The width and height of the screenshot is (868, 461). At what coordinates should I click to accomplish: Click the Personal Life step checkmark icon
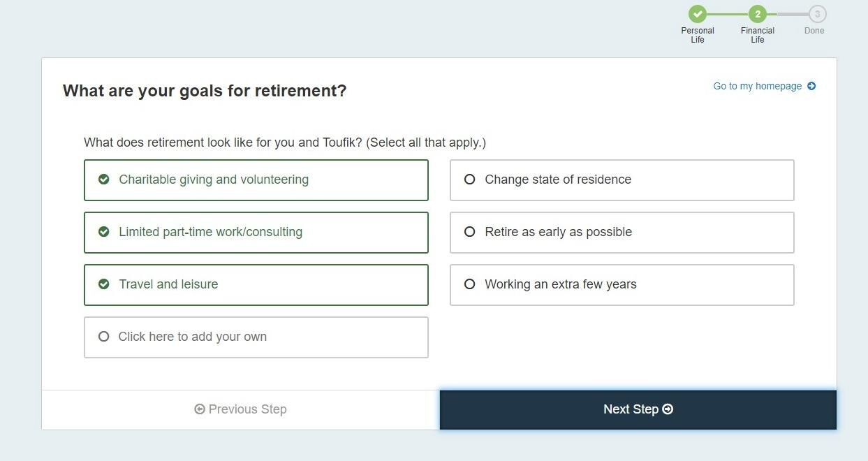click(698, 14)
